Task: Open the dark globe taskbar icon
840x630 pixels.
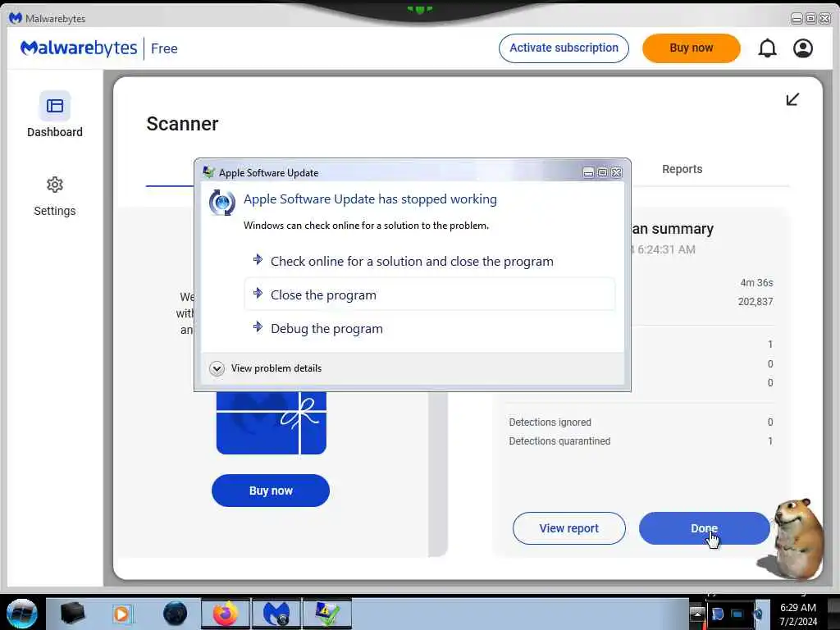Action: click(x=176, y=614)
